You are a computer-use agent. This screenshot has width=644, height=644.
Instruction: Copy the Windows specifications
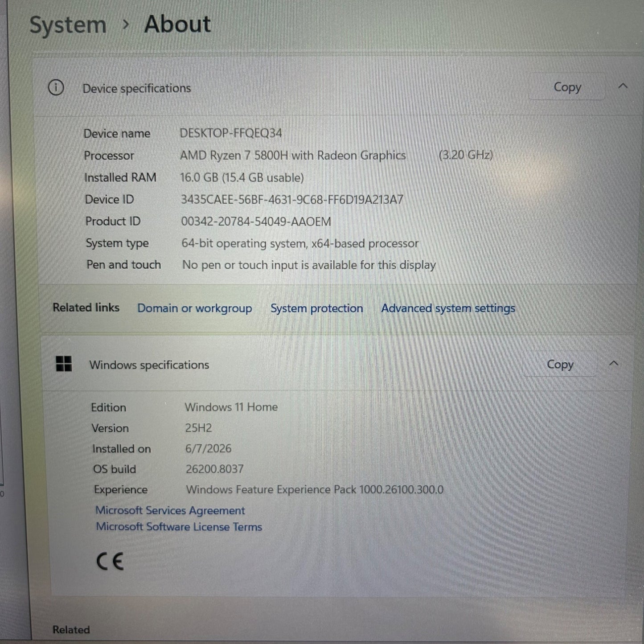coord(560,364)
